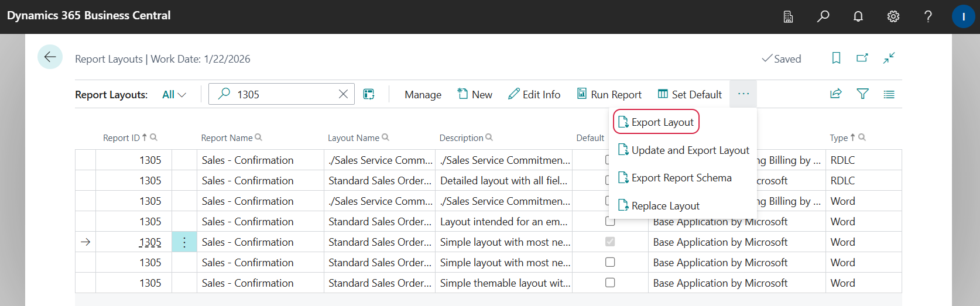Go back using the arrow button
This screenshot has height=306, width=980.
[x=50, y=57]
